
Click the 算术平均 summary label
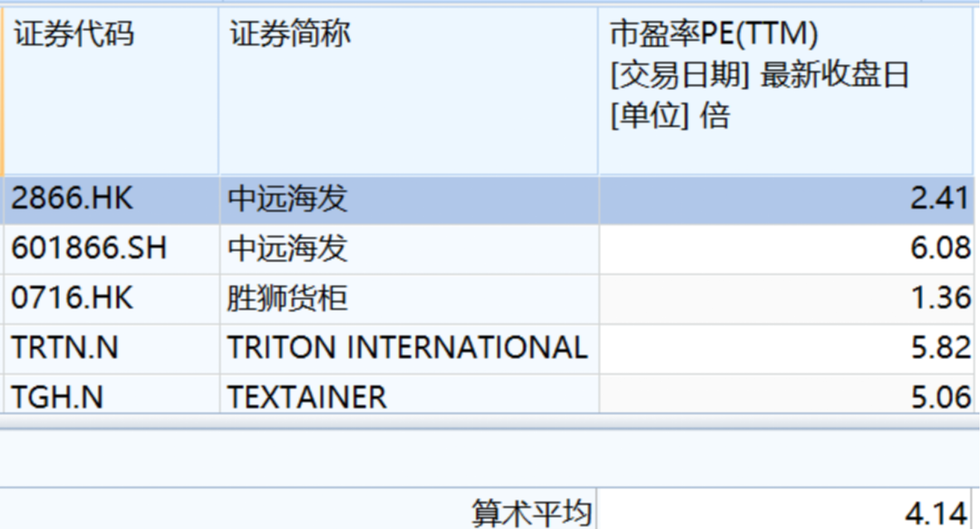tap(532, 513)
